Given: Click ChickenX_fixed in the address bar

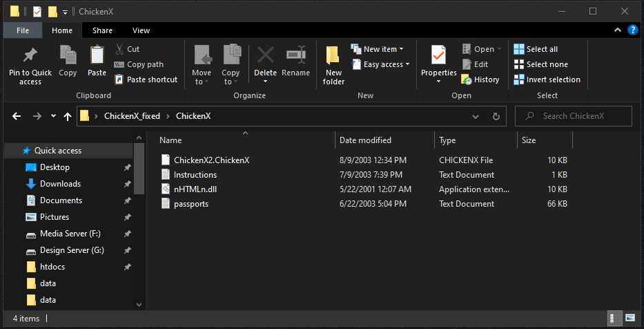Looking at the screenshot, I should pyautogui.click(x=133, y=116).
